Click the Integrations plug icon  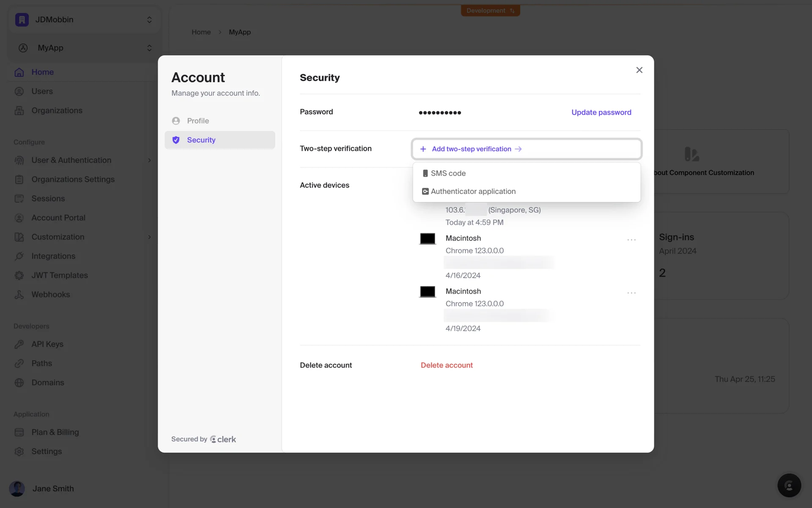tap(19, 256)
